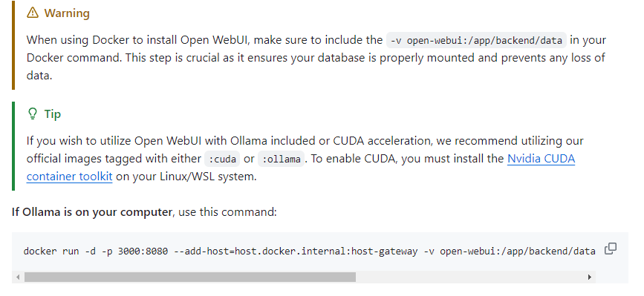Copy the docker run command

tap(611, 249)
